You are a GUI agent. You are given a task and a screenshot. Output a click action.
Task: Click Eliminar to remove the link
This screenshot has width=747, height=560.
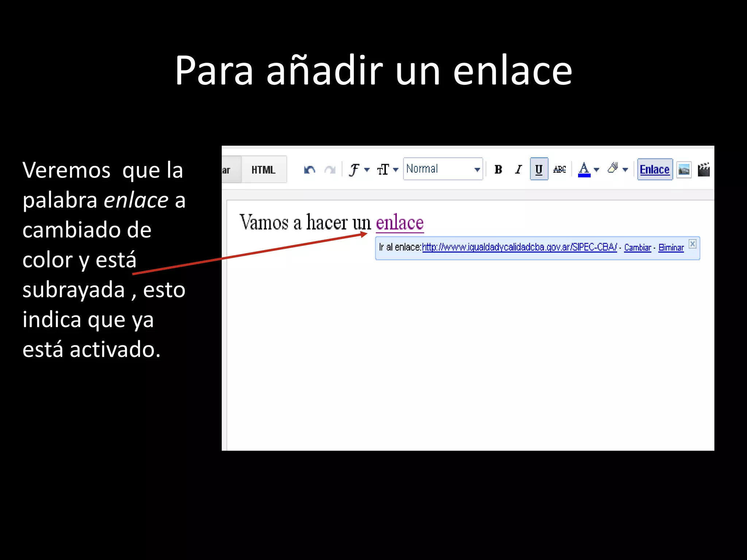tap(671, 248)
